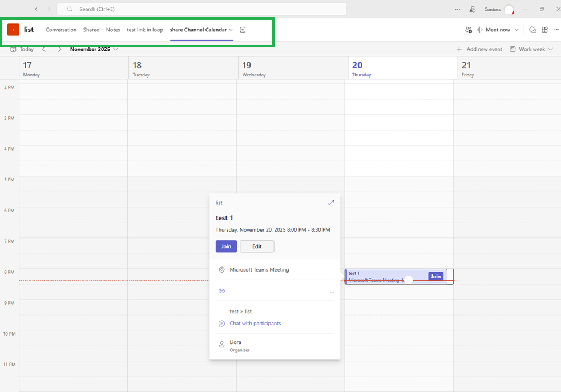
Task: Switch to the Conversation tab
Action: tap(61, 30)
